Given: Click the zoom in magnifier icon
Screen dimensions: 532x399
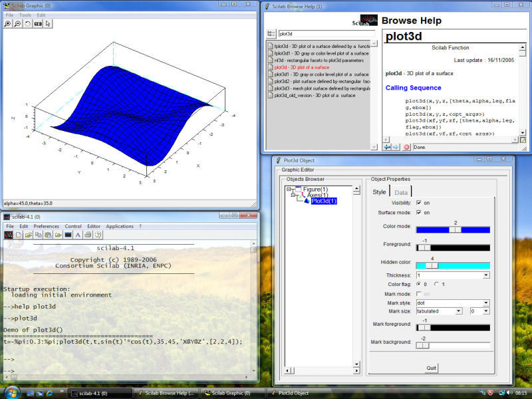Looking at the screenshot, I should [7, 23].
